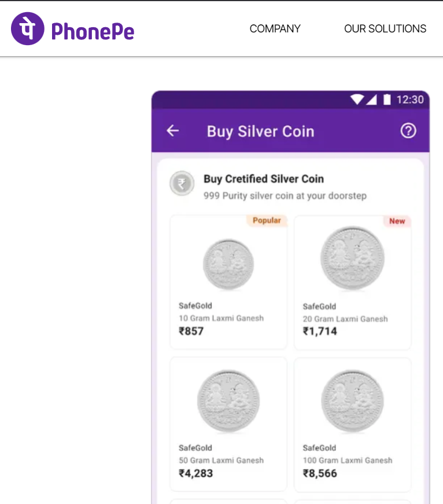Screen dimensions: 443x504
Task: Click the ₹857 price
Action: coord(191,332)
